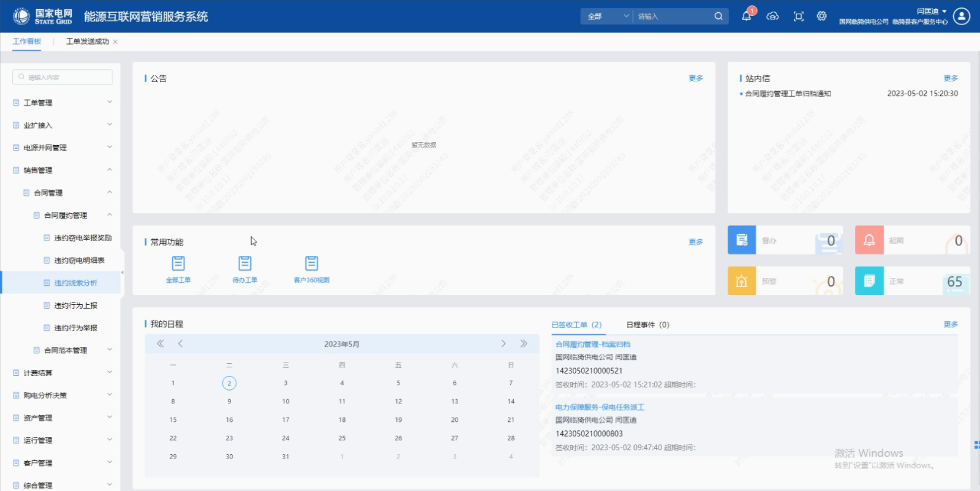The image size is (980, 491).
Task: Expand the 合同范本管理 submenu
Action: click(70, 350)
